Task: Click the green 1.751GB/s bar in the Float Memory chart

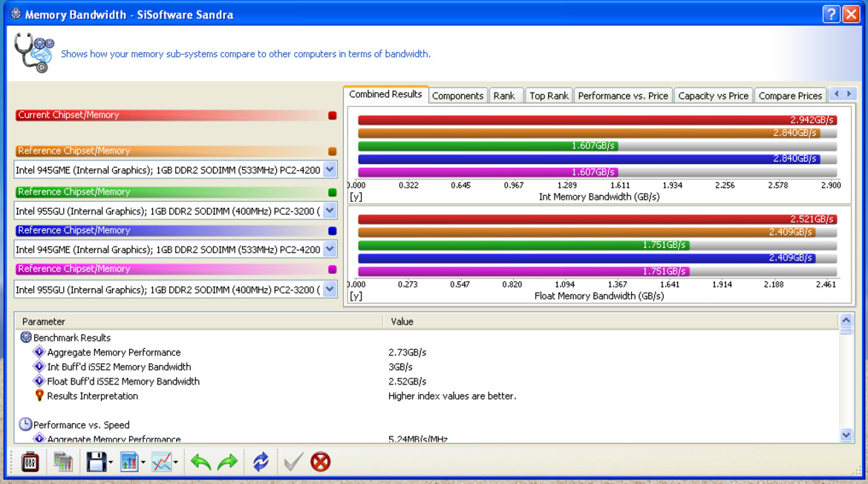Action: pyautogui.click(x=523, y=244)
